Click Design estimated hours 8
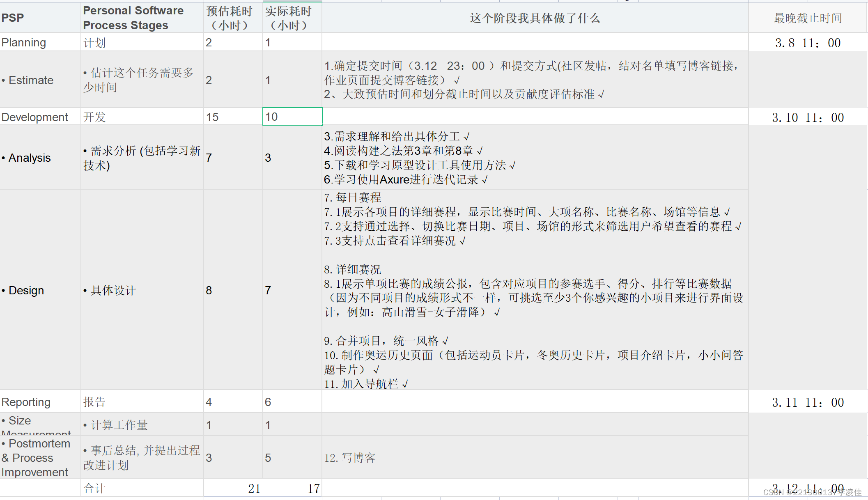The image size is (868, 500). (233, 290)
